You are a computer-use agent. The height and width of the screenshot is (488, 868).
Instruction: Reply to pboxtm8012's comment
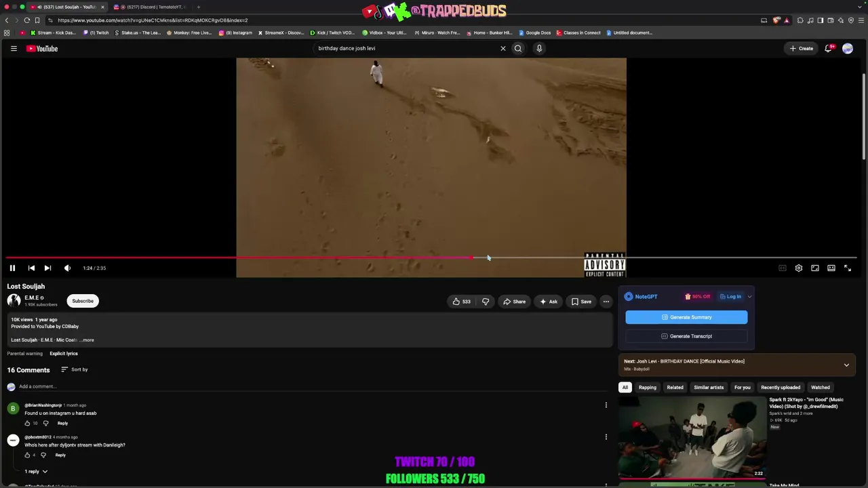pyautogui.click(x=60, y=455)
